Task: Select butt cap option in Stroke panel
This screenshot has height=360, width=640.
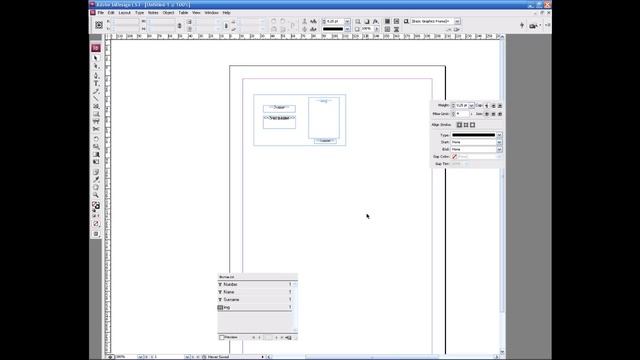Action: [x=487, y=106]
